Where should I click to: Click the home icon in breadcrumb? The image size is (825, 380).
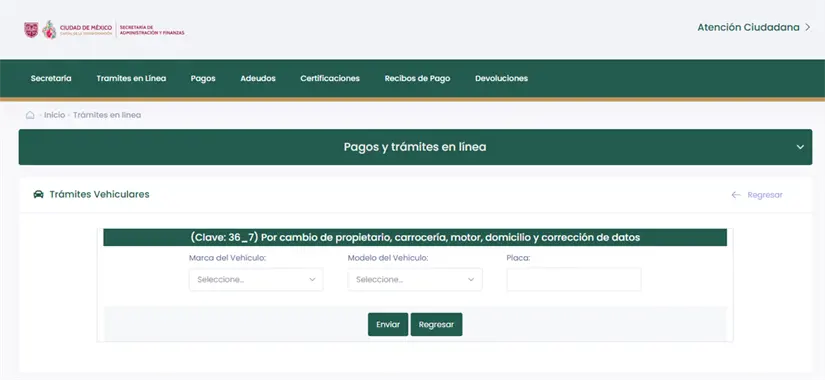coord(30,115)
